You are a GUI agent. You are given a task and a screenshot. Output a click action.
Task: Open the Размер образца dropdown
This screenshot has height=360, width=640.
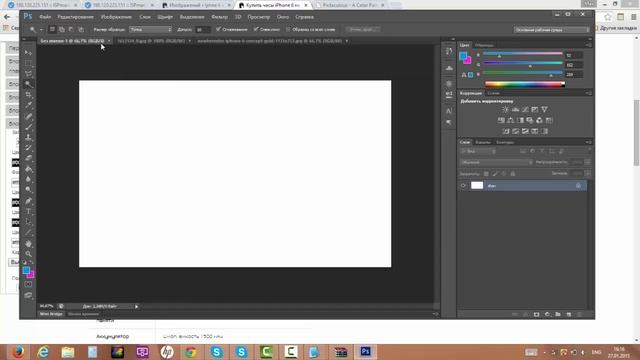pos(151,29)
